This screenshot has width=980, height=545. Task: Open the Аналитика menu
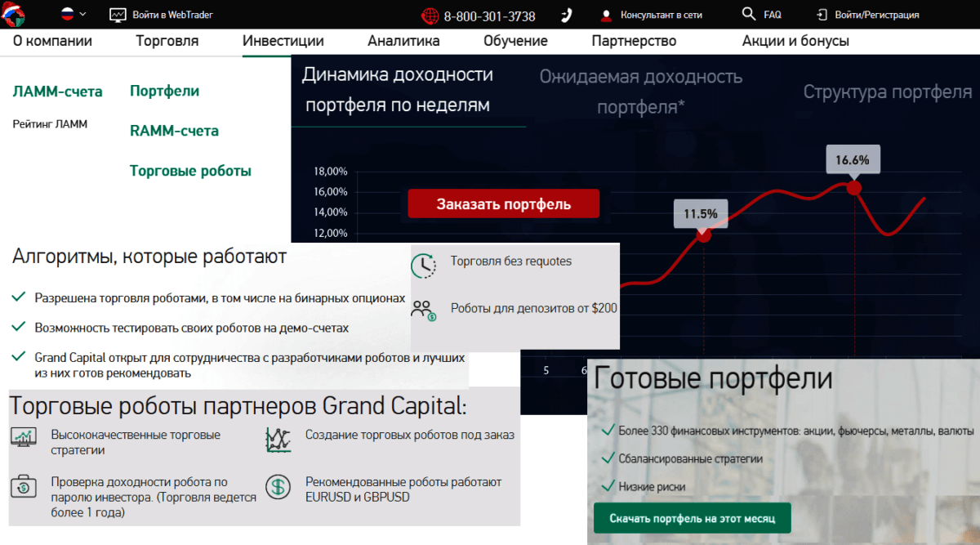[x=403, y=41]
